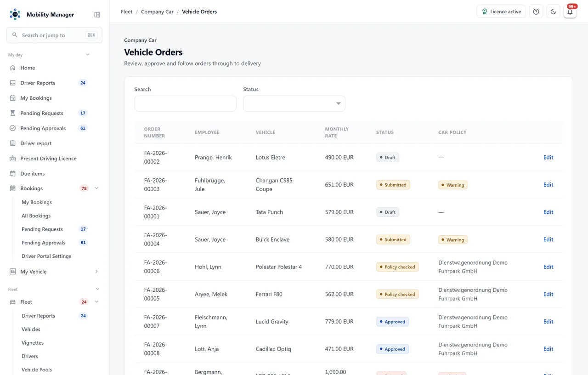Open Driver Portal Settings
Screen dimensions: 588x375
[46, 256]
